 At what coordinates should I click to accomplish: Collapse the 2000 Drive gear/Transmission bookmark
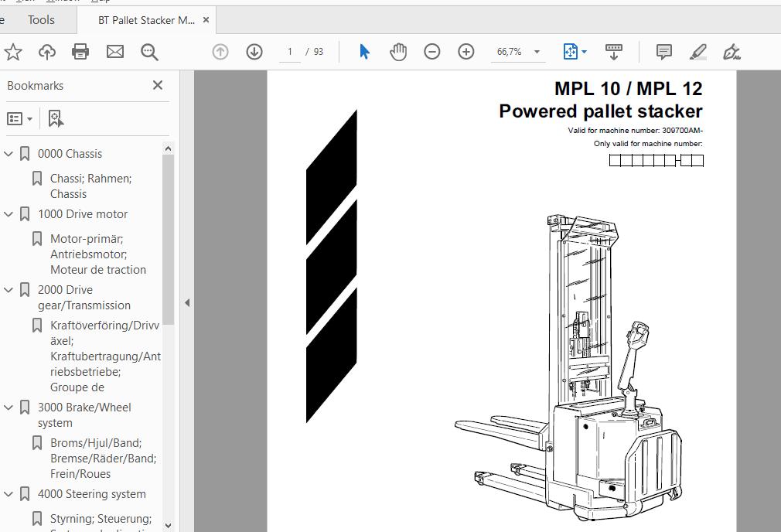(x=9, y=290)
